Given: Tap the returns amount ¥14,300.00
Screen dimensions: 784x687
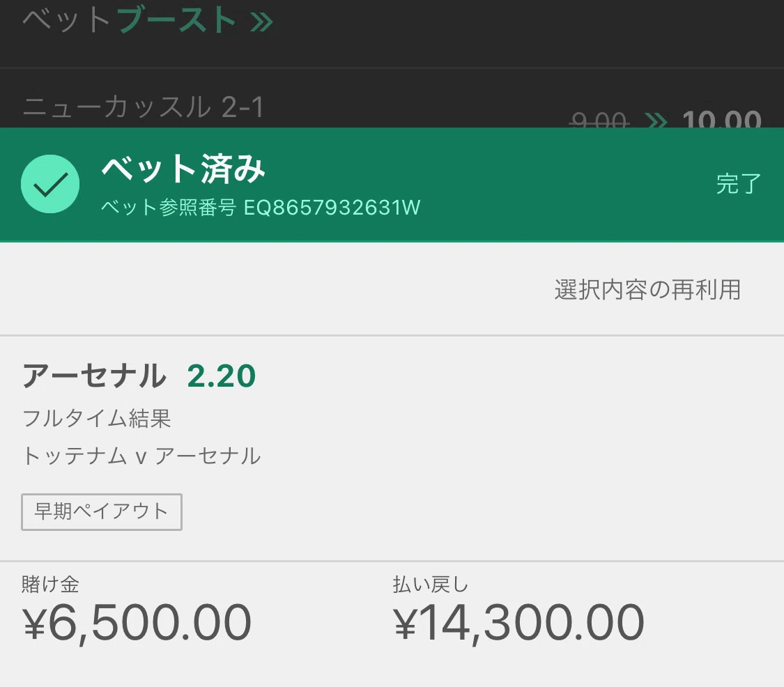Looking at the screenshot, I should tap(518, 622).
